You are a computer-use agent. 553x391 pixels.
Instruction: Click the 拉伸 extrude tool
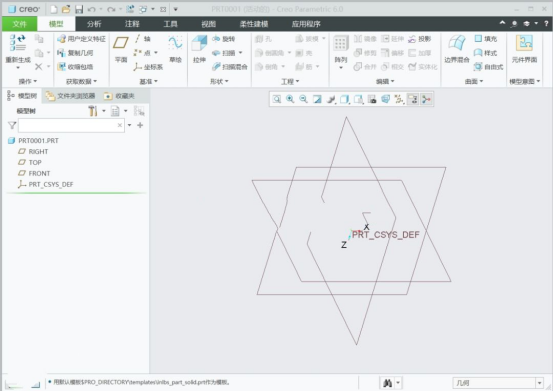[x=199, y=49]
